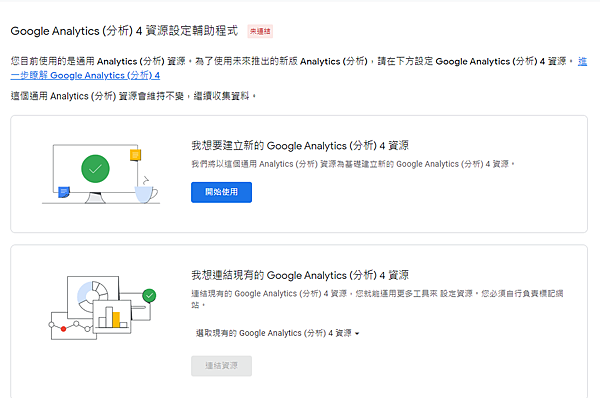The image size is (600, 398).
Task: Open the 選取現有的 Google Analytics 4 資源 dropdown
Action: tap(277, 333)
